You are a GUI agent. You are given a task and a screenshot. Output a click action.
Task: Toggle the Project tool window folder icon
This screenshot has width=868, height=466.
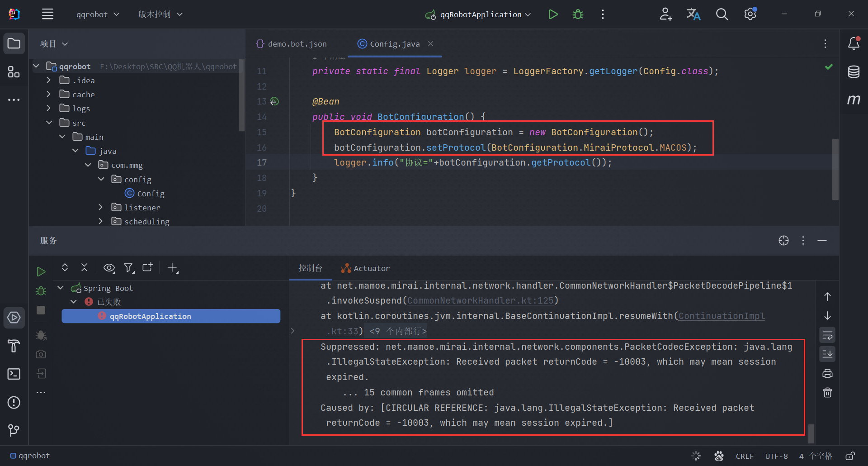(x=14, y=43)
